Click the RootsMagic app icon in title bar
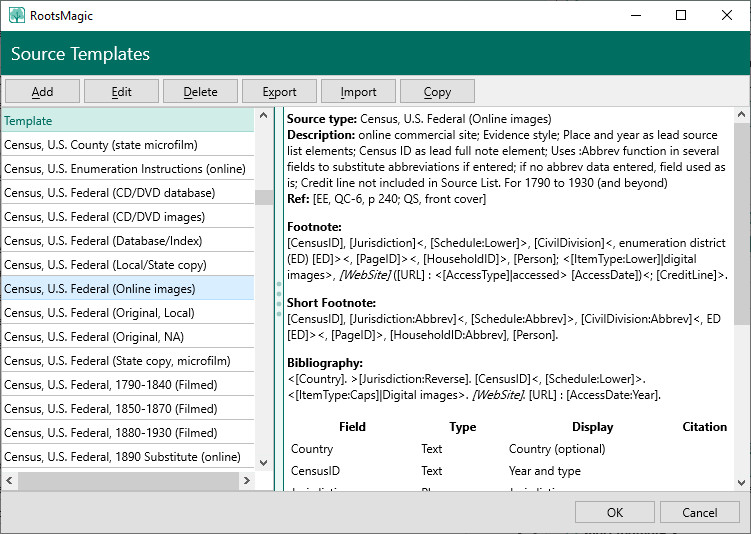751x534 pixels. 17,16
